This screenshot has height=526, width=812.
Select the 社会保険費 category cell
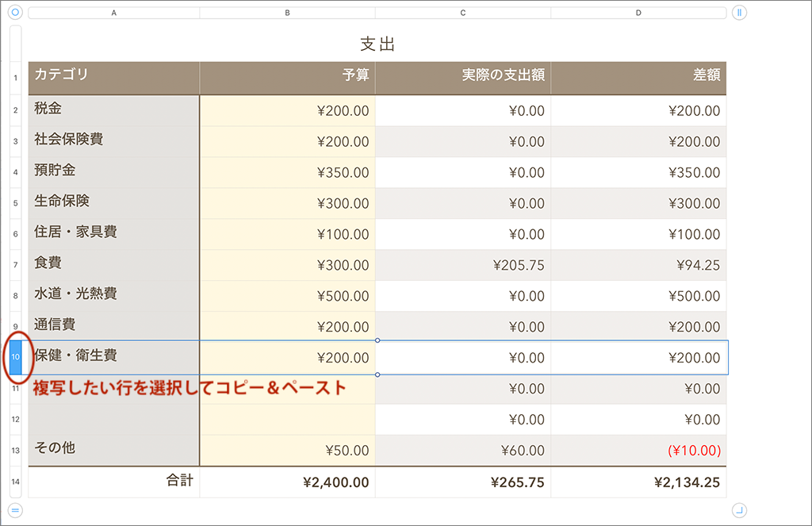[114, 141]
